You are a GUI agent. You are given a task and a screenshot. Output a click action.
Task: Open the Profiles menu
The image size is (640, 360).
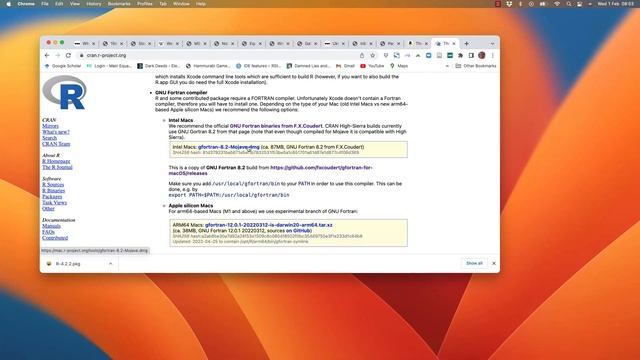144,4
